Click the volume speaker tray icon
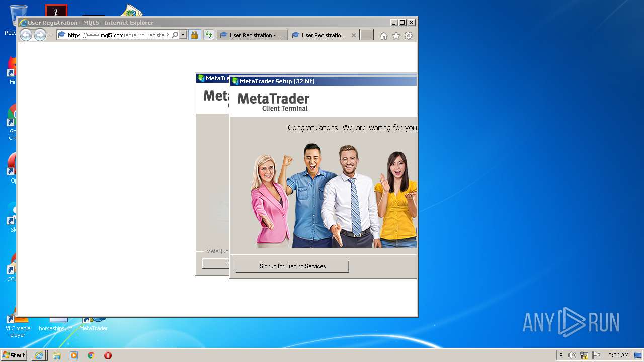This screenshot has height=362, width=644. coord(572,355)
